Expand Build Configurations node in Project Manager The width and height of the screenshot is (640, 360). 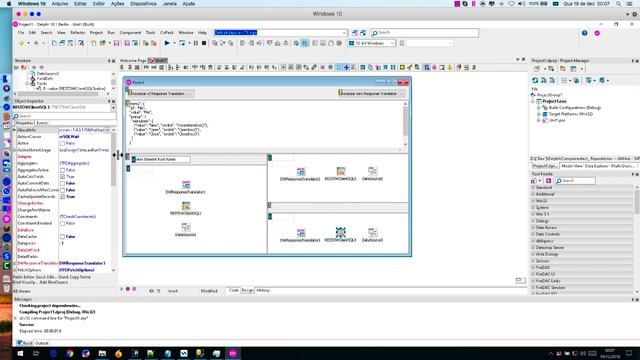(x=539, y=108)
